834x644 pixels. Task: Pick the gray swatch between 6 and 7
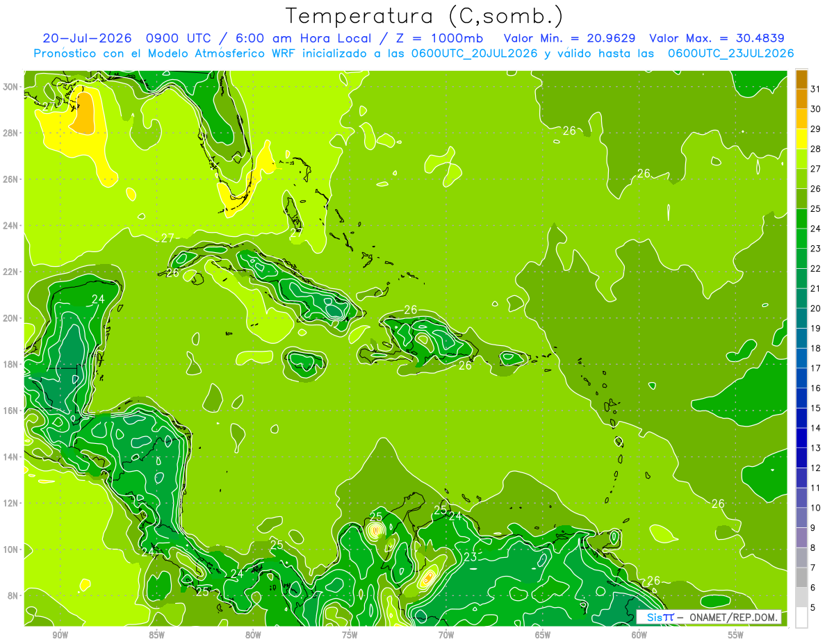tap(801, 577)
